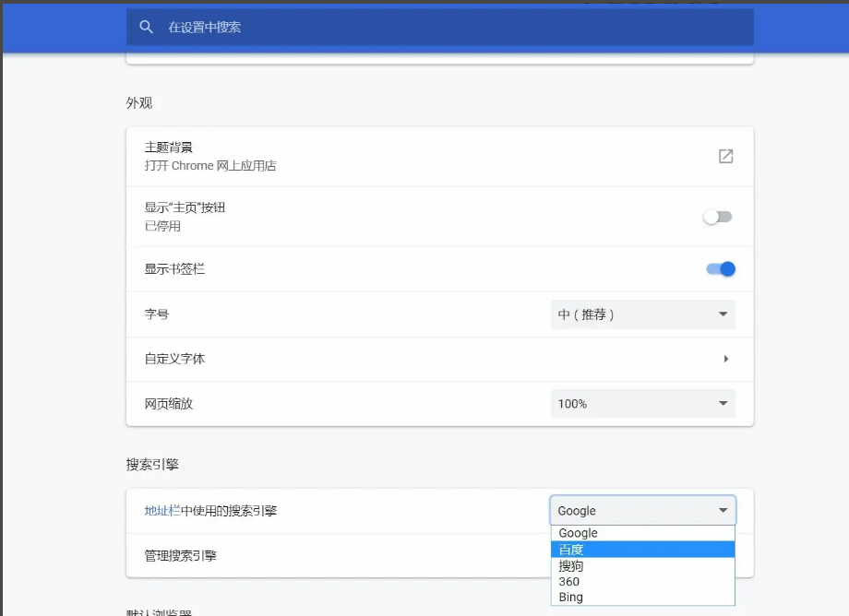Open Chrome Web Store via the external-link icon
Image resolution: width=849 pixels, height=616 pixels.
click(x=725, y=156)
